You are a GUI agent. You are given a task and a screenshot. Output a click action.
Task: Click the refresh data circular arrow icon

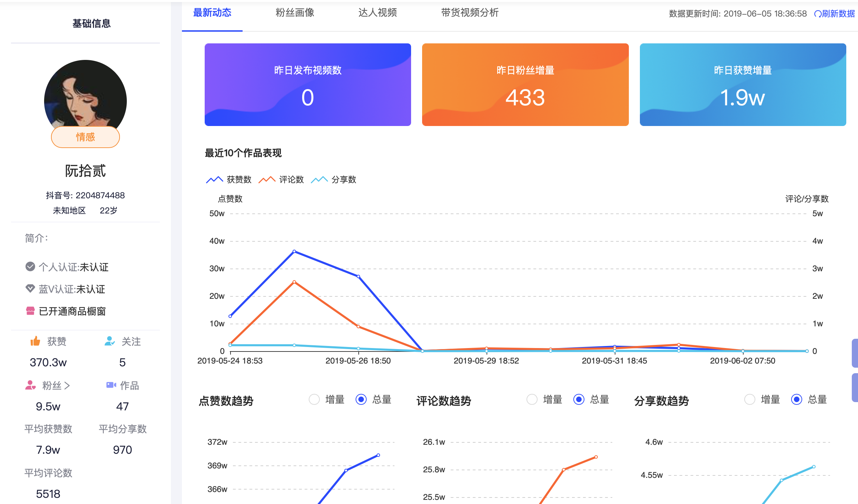pos(817,14)
